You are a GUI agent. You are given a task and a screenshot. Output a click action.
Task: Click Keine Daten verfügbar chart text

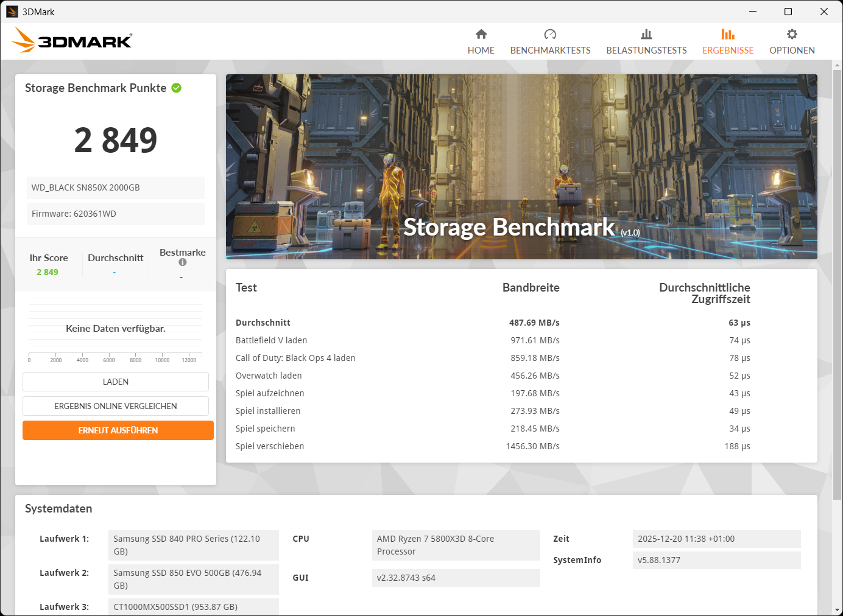(116, 329)
